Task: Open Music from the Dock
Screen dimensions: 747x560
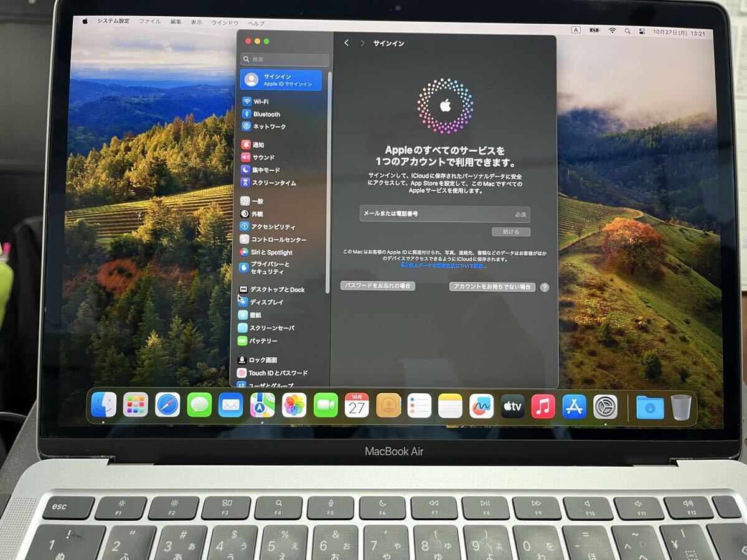Action: pos(543,407)
